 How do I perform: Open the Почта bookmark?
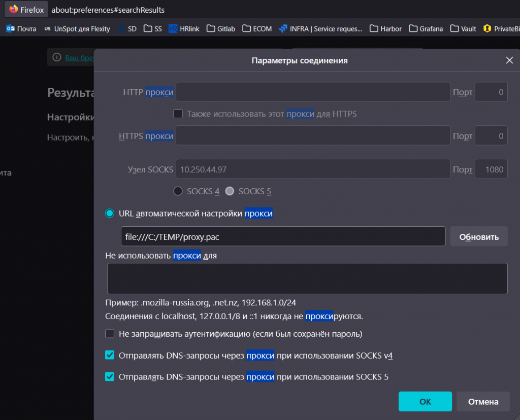[x=21, y=29]
